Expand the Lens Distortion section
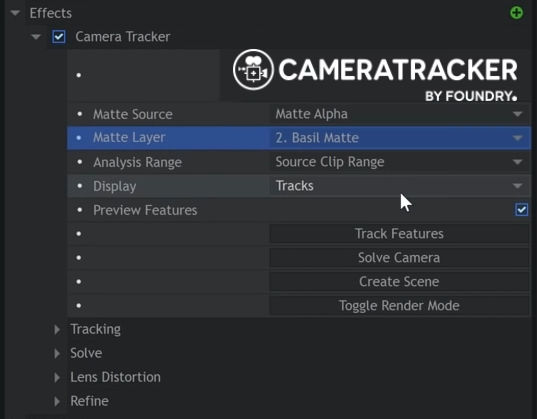Image resolution: width=537 pixels, height=419 pixels. pyautogui.click(x=57, y=378)
